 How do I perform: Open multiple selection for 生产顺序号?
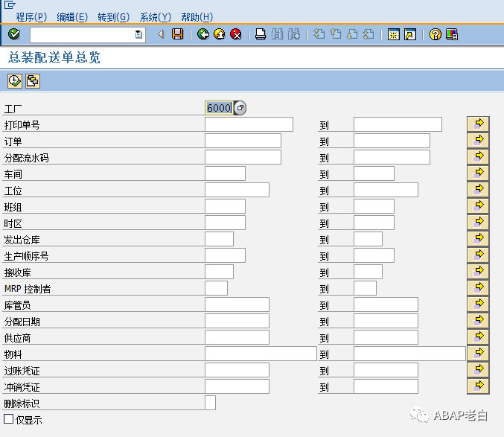click(478, 255)
